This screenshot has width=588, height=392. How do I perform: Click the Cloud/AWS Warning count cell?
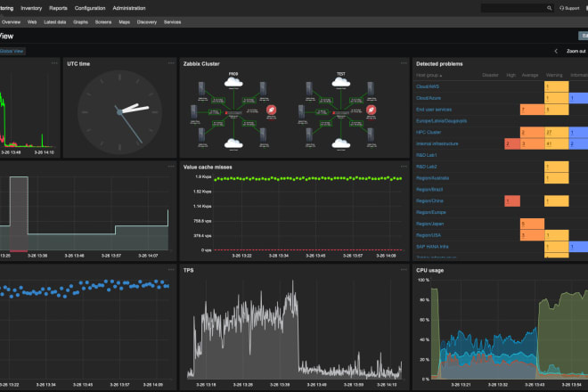(x=557, y=86)
